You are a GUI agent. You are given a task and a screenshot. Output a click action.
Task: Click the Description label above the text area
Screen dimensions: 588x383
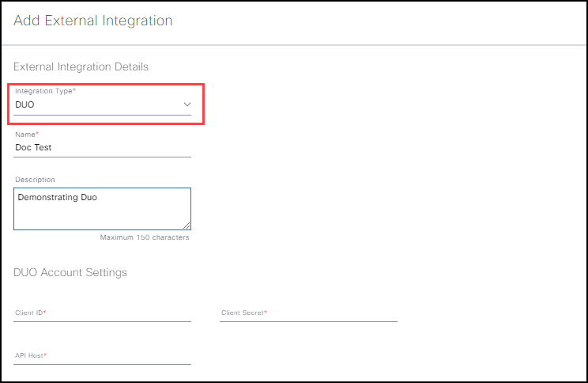point(35,180)
